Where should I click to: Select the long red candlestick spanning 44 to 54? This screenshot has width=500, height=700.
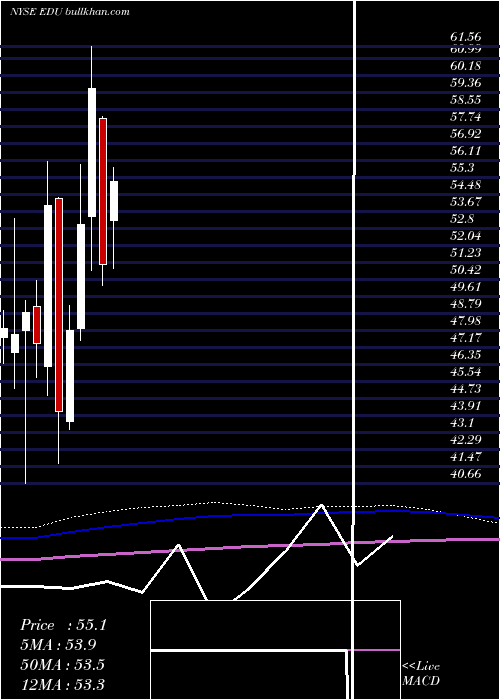tap(59, 304)
